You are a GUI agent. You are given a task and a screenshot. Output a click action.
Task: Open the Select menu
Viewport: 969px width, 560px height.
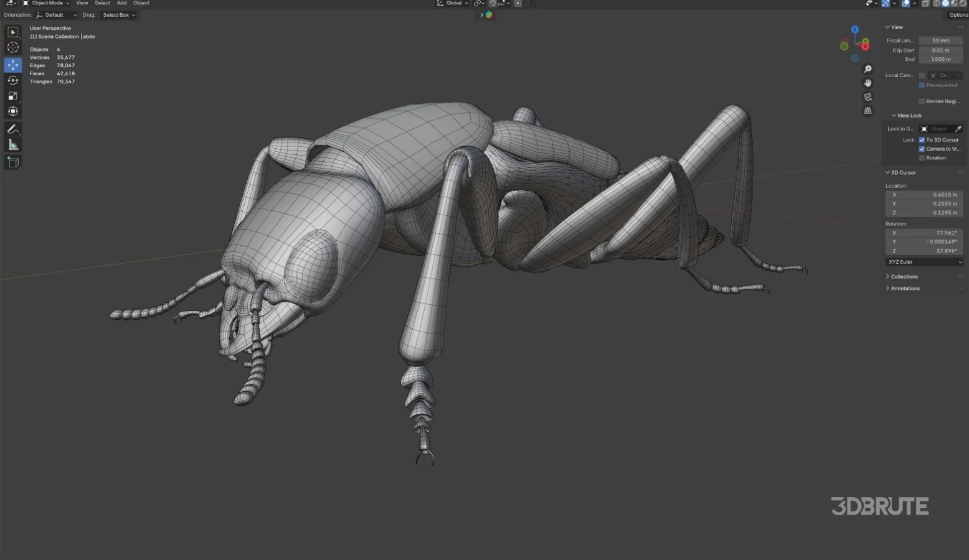pyautogui.click(x=102, y=3)
